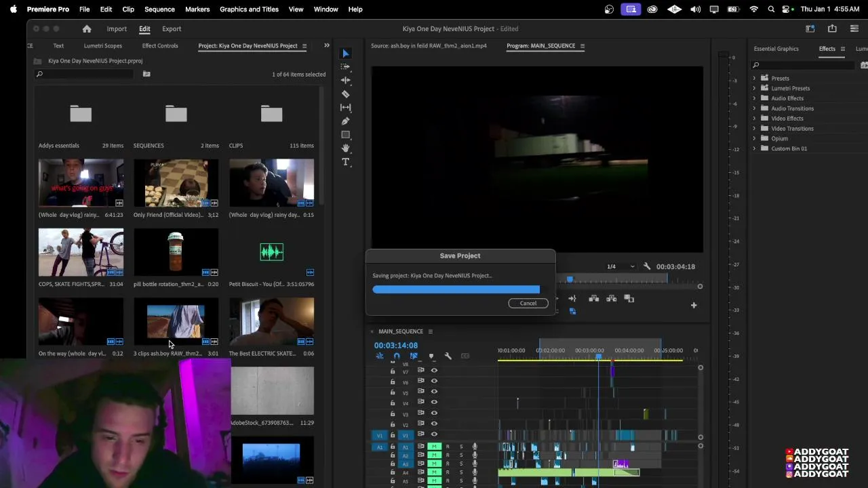Open the Workspaces menu icon
868x488 pixels.
pos(810,28)
